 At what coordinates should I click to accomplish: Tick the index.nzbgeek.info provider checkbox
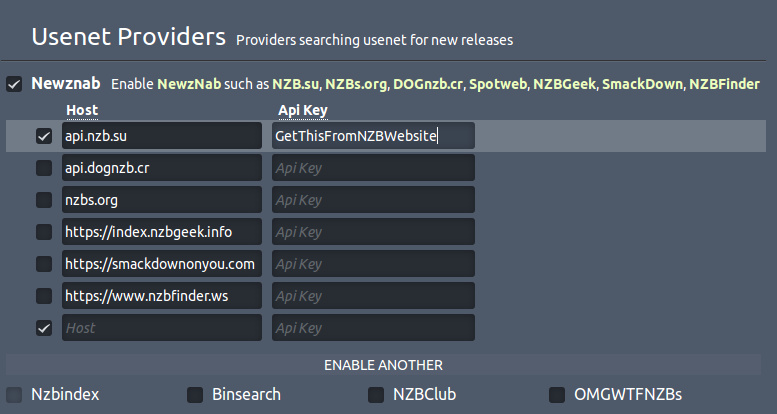(x=44, y=232)
